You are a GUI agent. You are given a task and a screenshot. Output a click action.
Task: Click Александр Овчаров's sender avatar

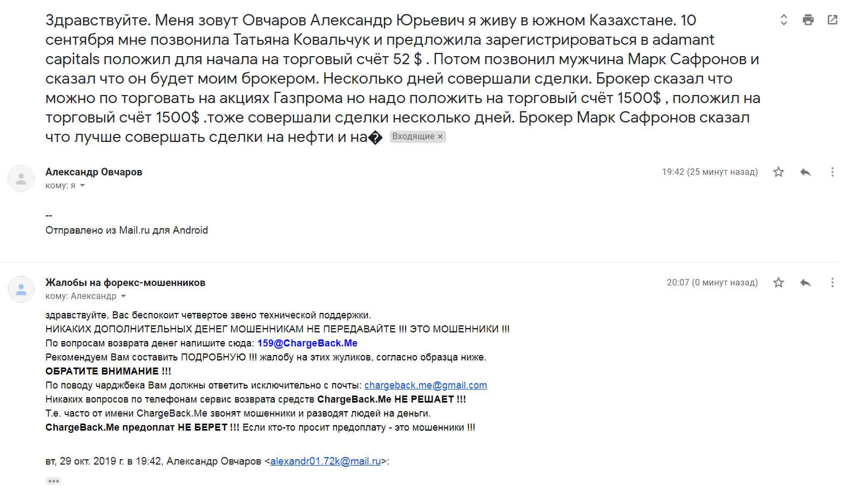21,179
